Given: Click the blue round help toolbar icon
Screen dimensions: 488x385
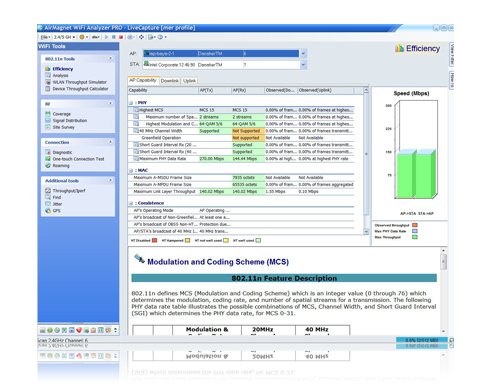Looking at the screenshot, I should [x=160, y=37].
